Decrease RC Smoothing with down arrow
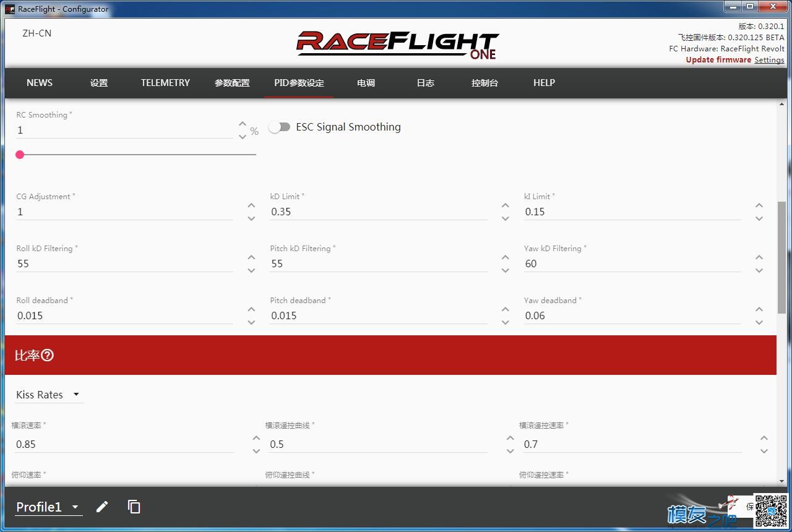This screenshot has width=792, height=532. [x=243, y=136]
